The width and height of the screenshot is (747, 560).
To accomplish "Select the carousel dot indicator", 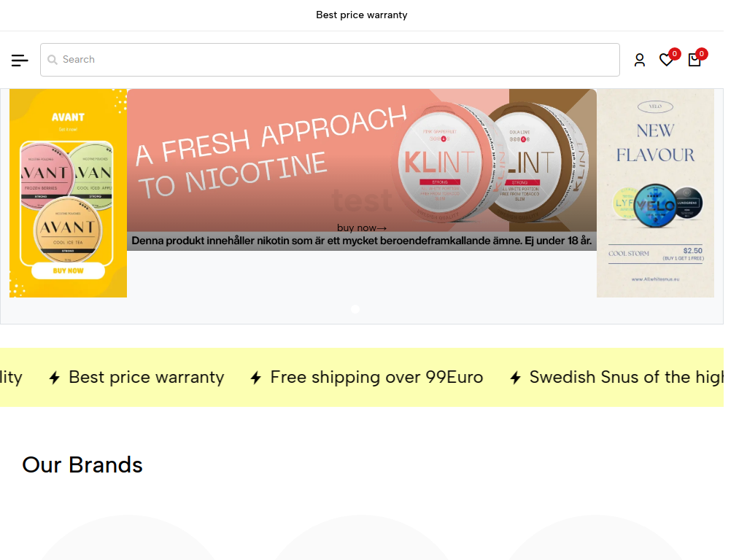I will [355, 308].
